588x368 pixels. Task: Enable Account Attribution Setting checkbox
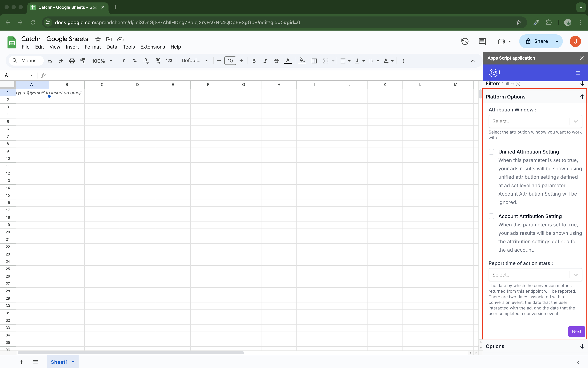click(x=491, y=216)
